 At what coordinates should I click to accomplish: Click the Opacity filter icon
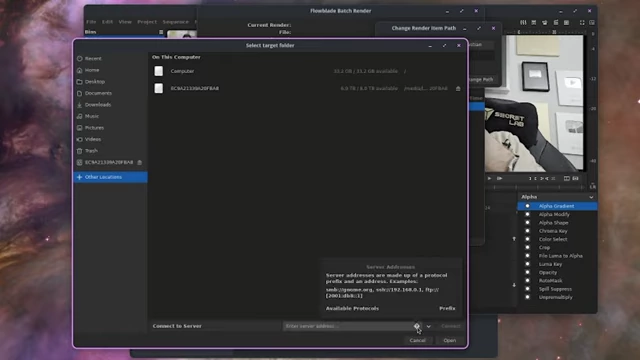pos(527,272)
